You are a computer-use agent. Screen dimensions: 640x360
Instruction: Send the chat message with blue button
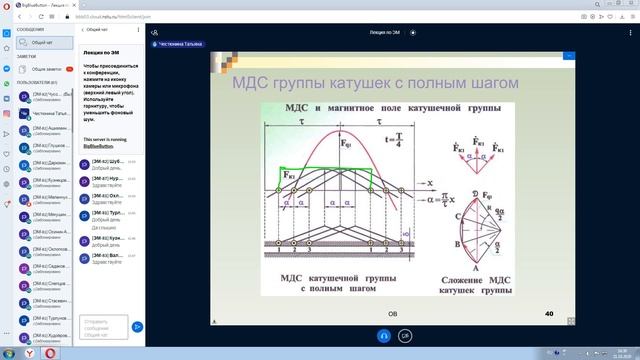click(138, 327)
